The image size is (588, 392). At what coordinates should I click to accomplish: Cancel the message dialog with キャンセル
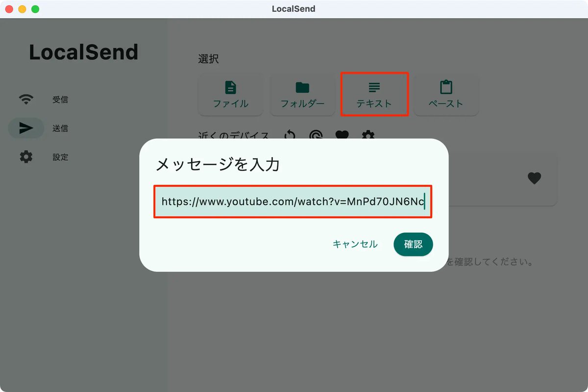355,244
